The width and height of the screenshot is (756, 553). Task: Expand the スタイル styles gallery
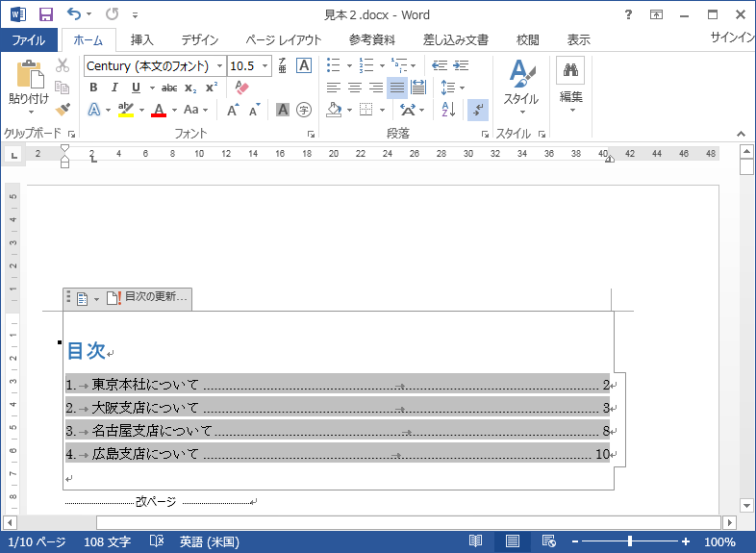(522, 85)
